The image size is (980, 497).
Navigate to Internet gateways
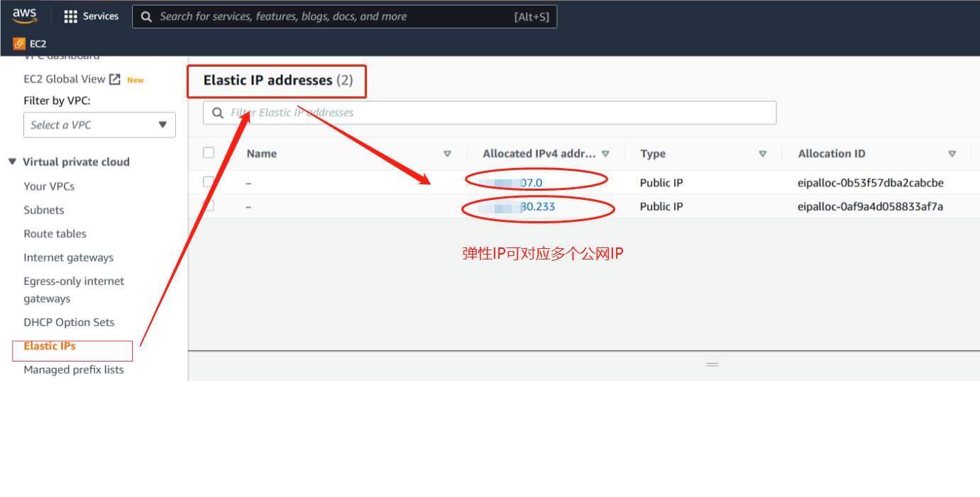(68, 257)
